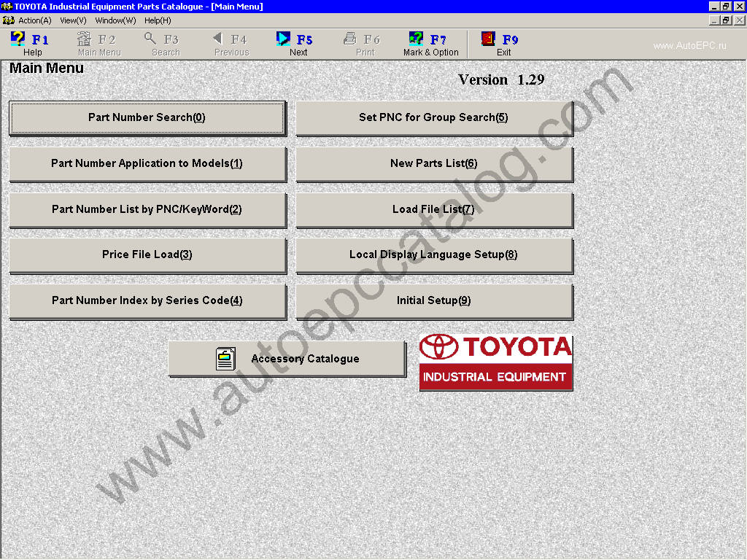This screenshot has width=747, height=560.
Task: Open Part Number List by PNC/KeyWord(2)
Action: (147, 209)
